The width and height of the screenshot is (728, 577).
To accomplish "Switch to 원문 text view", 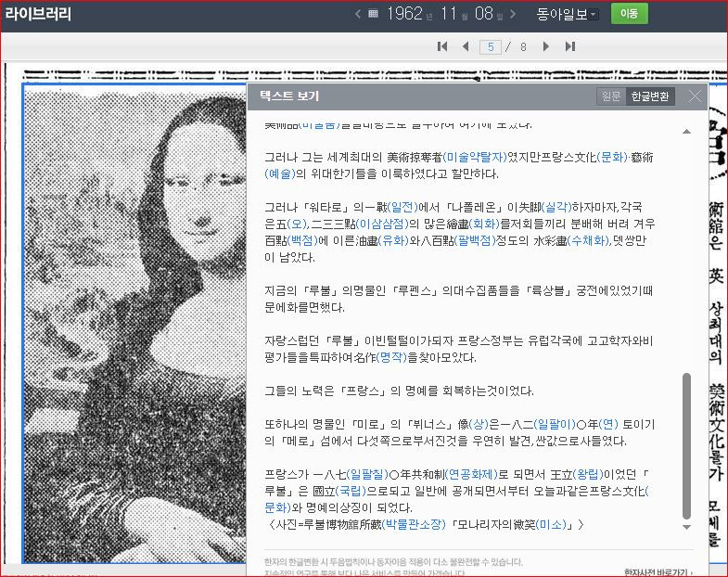I will (x=611, y=96).
